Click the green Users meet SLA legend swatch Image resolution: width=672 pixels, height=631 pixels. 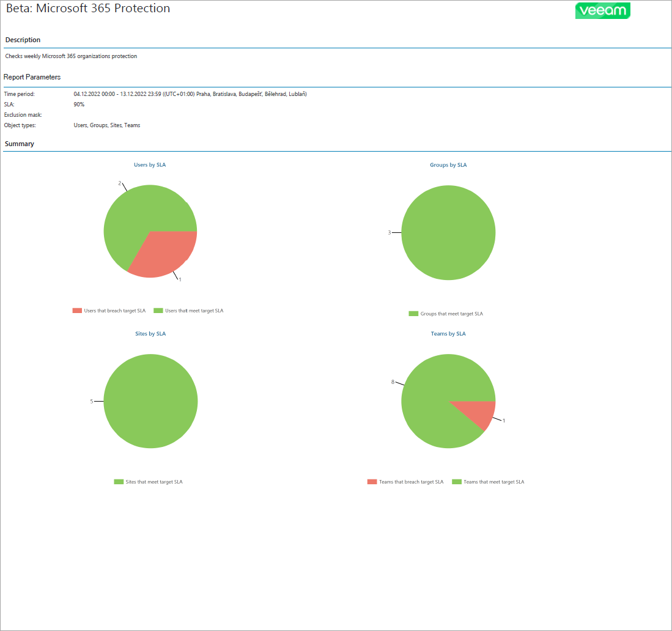[158, 311]
